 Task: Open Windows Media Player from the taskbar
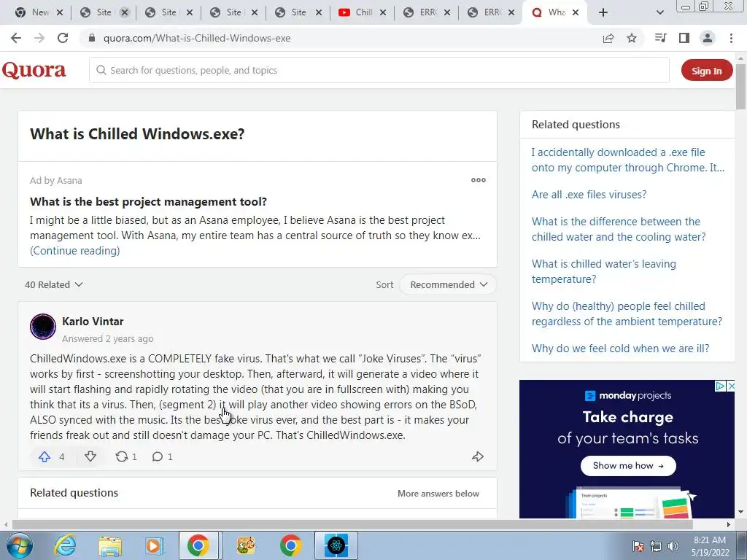click(x=155, y=545)
